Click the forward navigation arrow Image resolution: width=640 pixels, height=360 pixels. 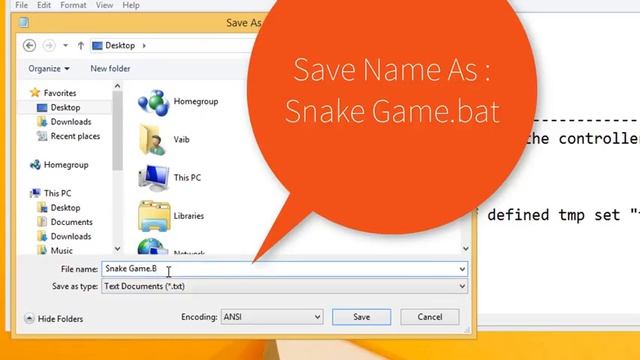coord(49,45)
